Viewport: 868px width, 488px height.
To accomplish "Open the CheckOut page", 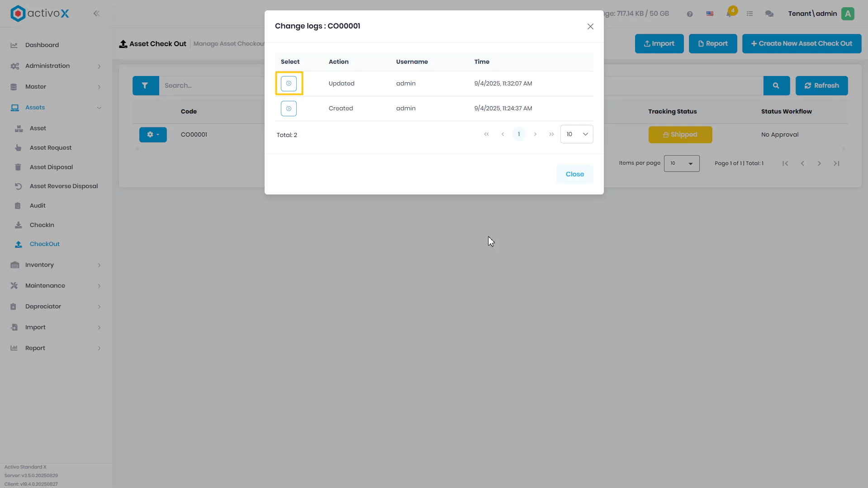I will (44, 244).
